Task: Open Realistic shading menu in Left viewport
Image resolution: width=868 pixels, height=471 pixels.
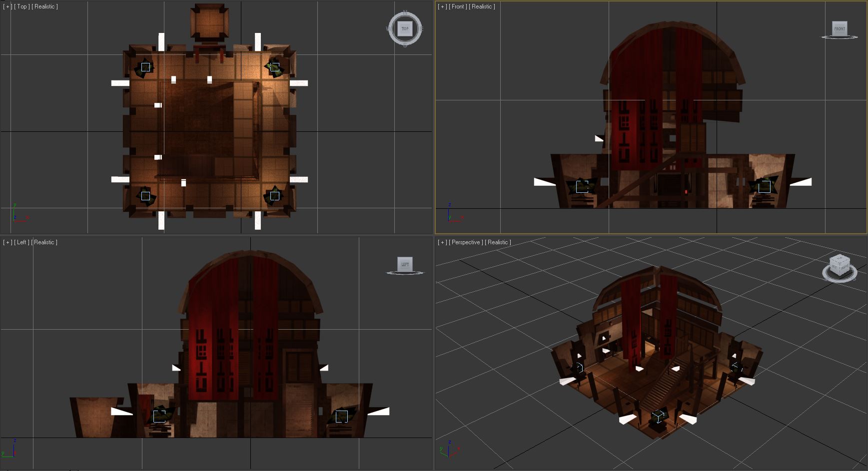Action: pos(44,242)
